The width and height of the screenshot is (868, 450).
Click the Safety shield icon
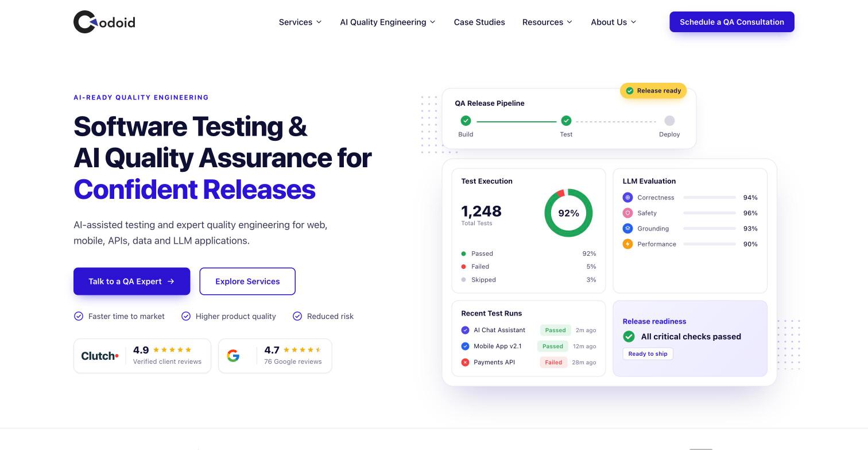627,213
